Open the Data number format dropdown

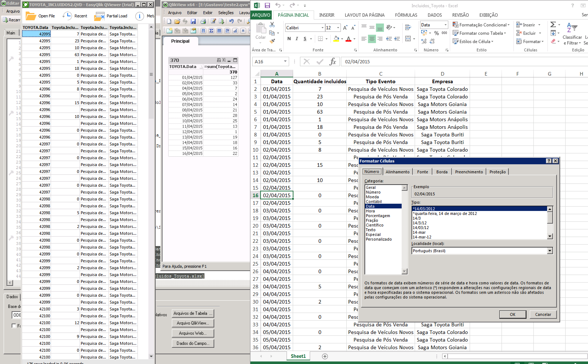pos(445,25)
